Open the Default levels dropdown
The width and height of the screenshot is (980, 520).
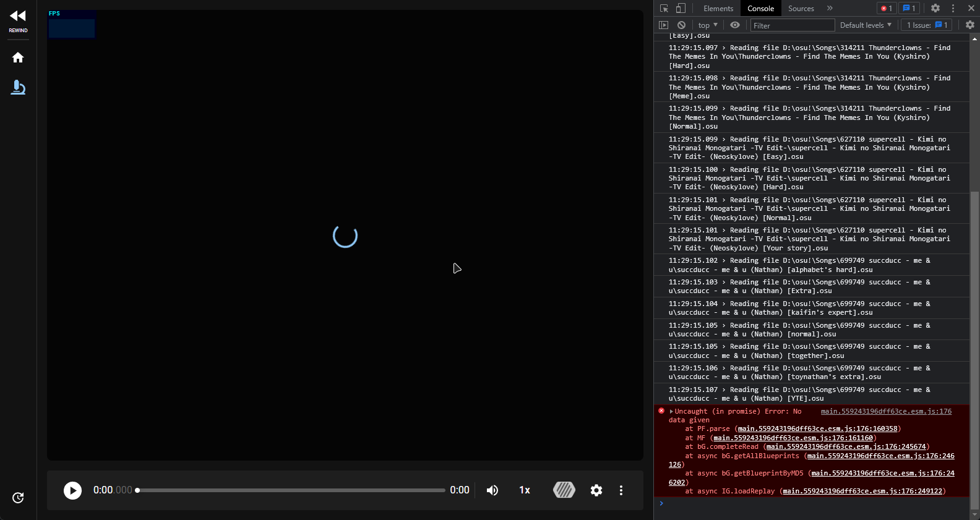pos(866,25)
